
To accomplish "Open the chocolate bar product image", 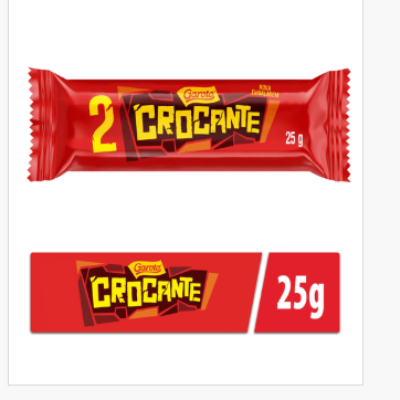I will (x=189, y=125).
